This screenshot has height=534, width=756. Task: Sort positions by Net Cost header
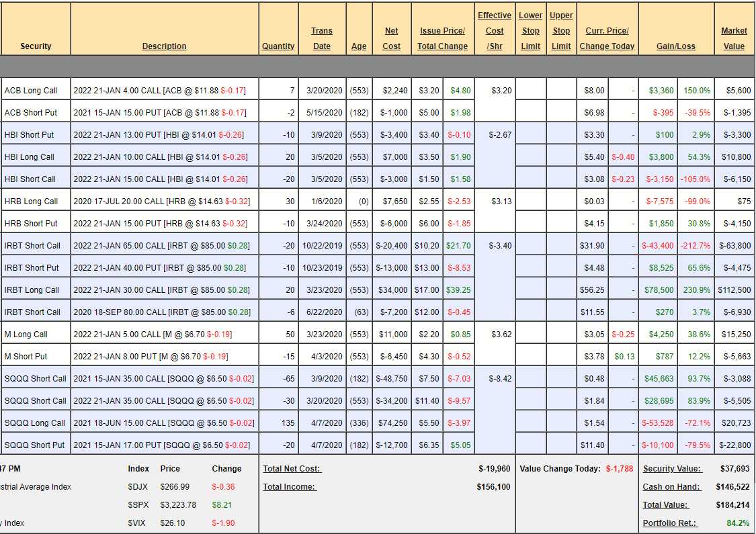click(392, 38)
